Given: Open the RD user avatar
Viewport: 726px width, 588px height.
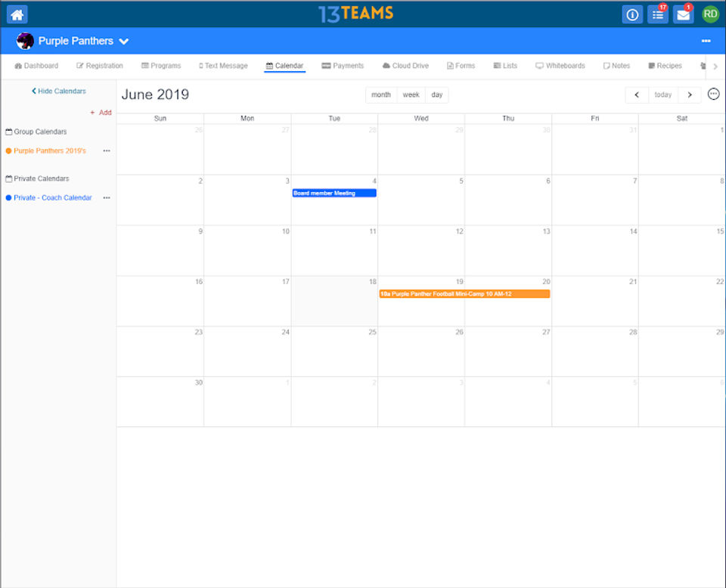Looking at the screenshot, I should (x=710, y=14).
